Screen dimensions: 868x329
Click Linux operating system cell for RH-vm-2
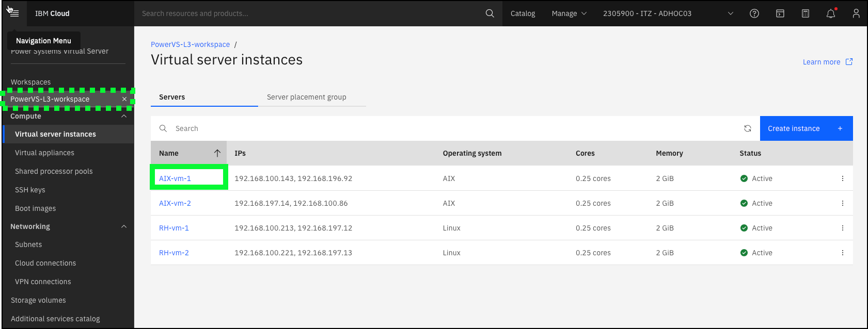451,253
